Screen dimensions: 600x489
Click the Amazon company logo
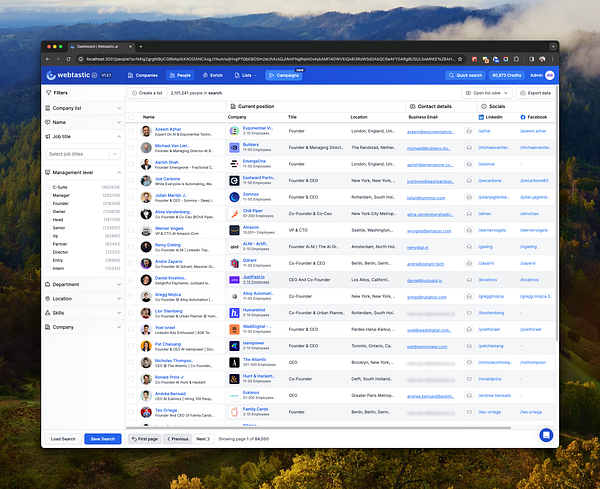(234, 230)
